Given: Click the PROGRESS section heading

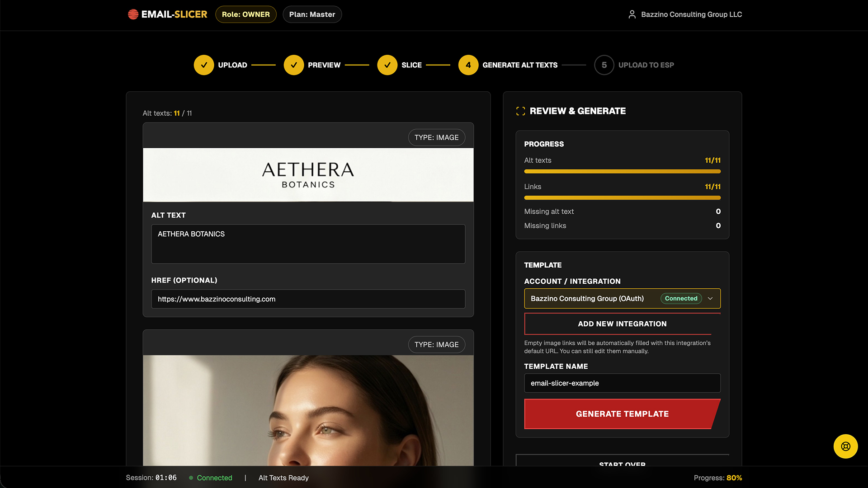Looking at the screenshot, I should coord(544,144).
